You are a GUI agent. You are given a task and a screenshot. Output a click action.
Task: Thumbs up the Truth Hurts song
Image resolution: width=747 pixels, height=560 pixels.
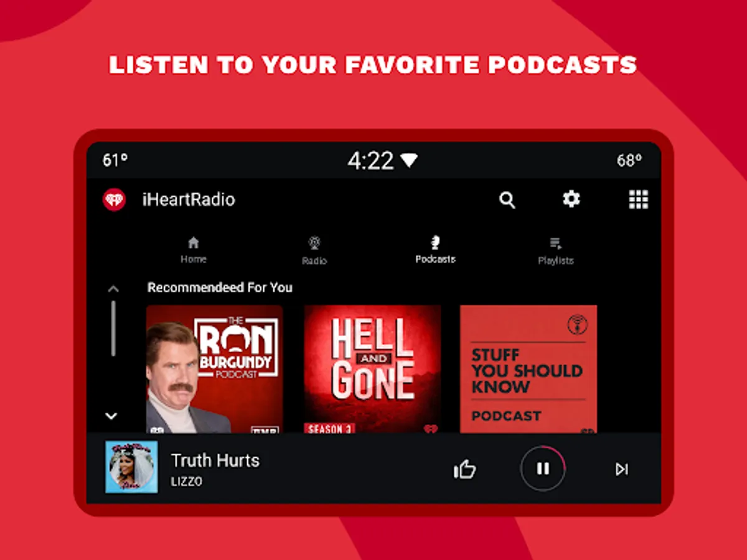pyautogui.click(x=464, y=469)
